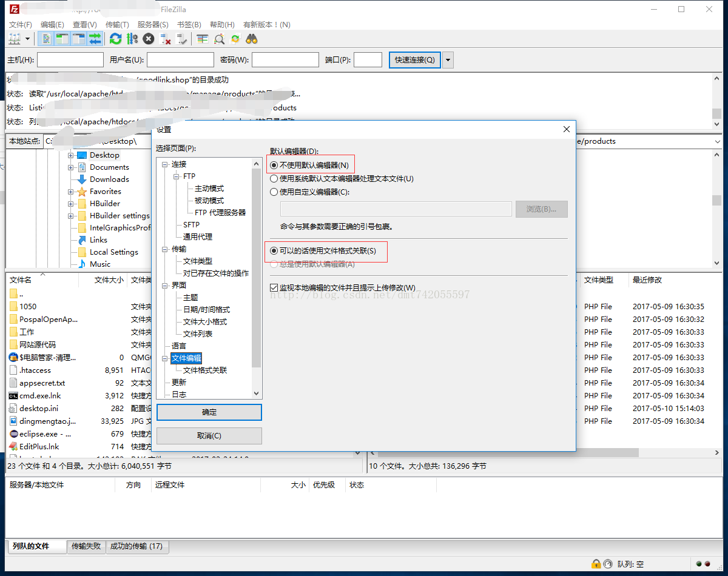Click the EditPlus.lnk file icon
Screen dimensions: 728x576
[x=13, y=447]
